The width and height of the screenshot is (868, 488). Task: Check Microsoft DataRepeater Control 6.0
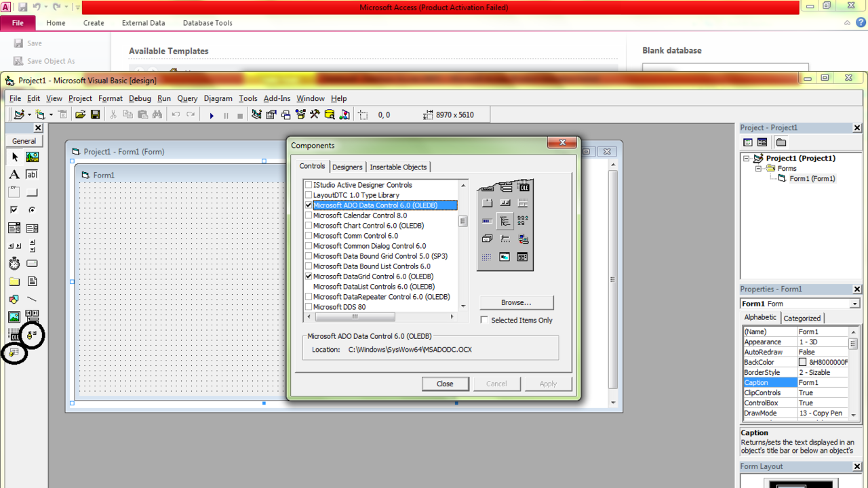[309, 297]
